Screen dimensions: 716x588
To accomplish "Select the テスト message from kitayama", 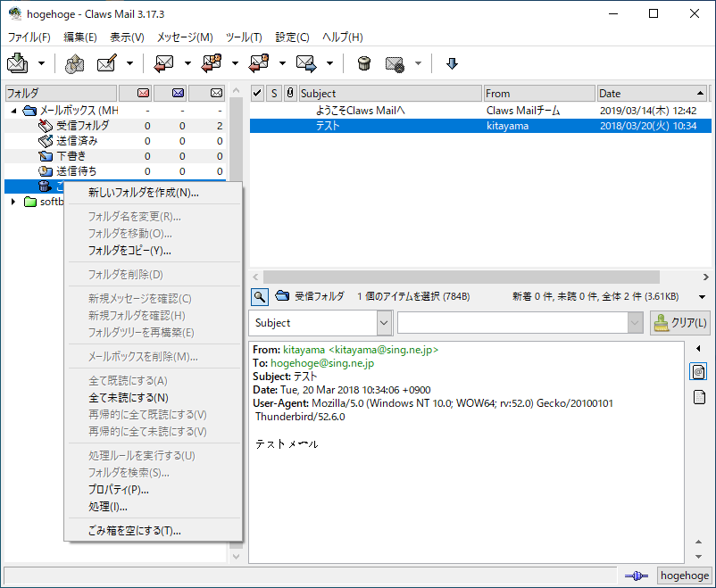I will point(480,126).
